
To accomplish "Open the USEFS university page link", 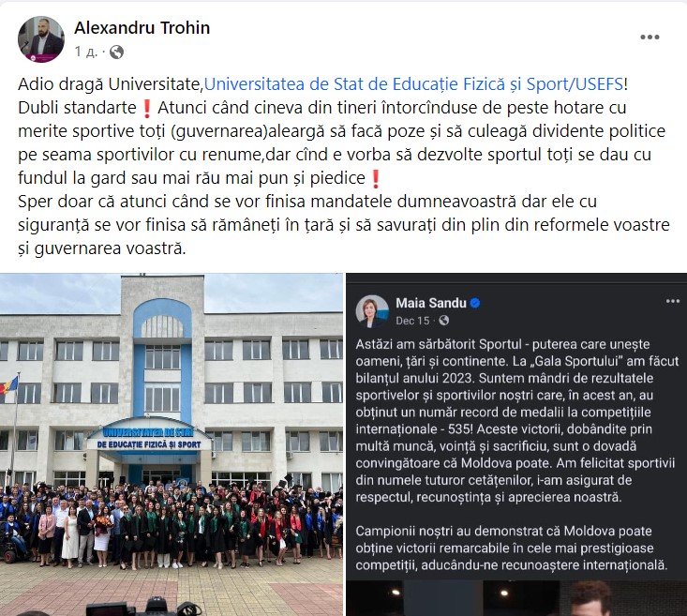I will click(413, 83).
